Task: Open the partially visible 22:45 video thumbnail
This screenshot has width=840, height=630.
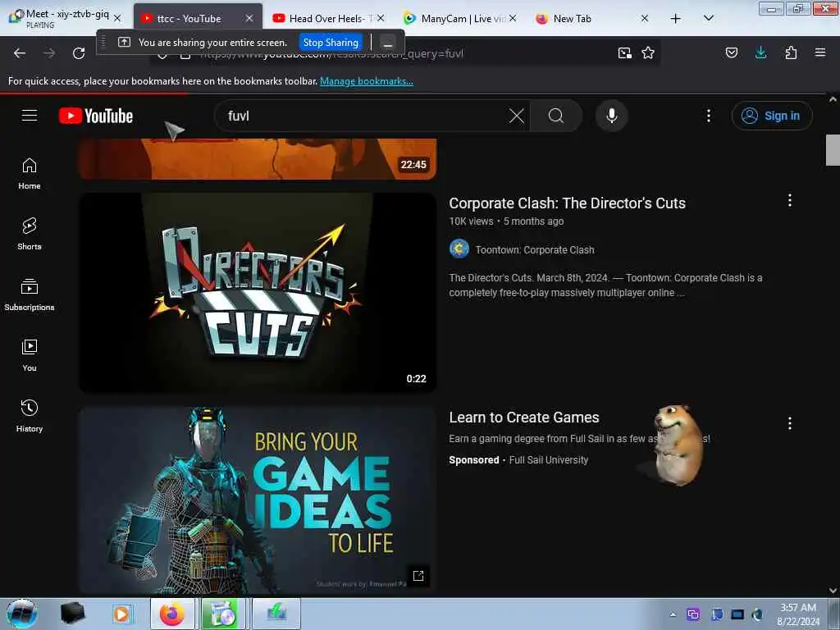Action: pos(258,158)
